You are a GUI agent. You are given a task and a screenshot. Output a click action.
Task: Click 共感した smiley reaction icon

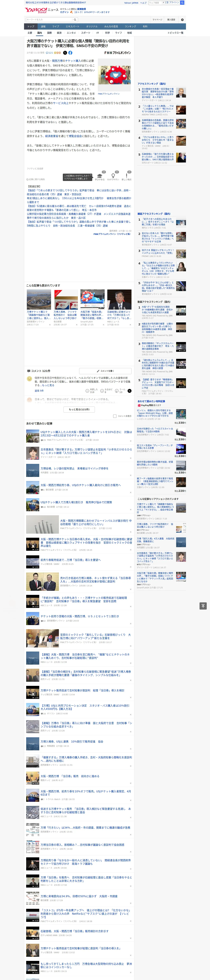(x=87, y=391)
